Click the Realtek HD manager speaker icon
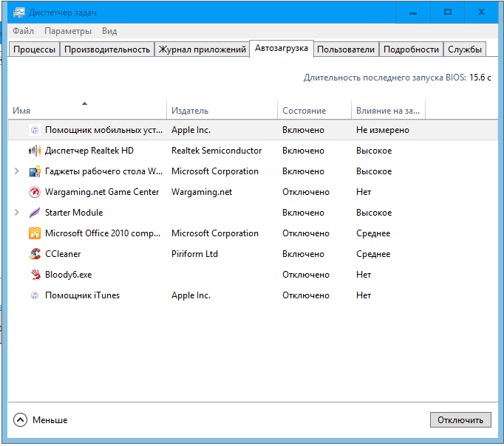 coord(35,151)
